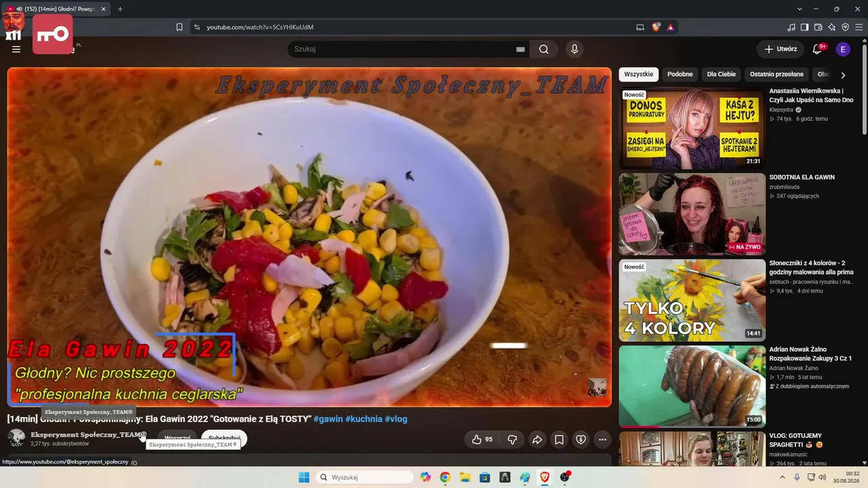Toggle the Brave sidebar panel
Image resolution: width=868 pixels, height=488 pixels.
pos(804,27)
